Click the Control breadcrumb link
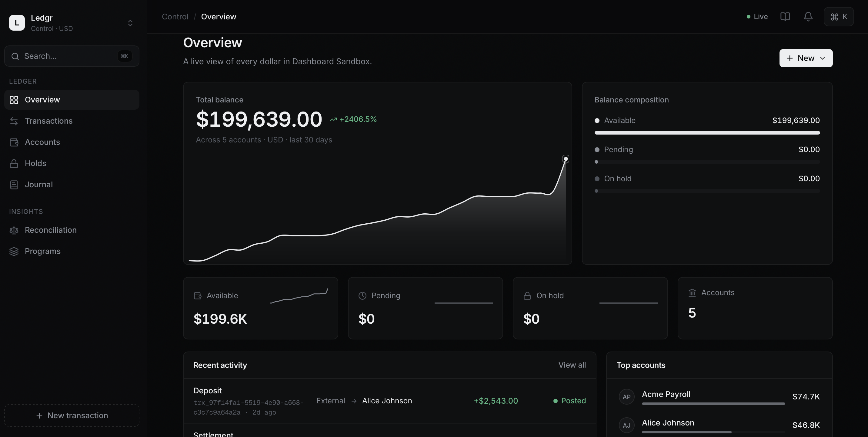Viewport: 868px width, 437px height. pos(175,16)
